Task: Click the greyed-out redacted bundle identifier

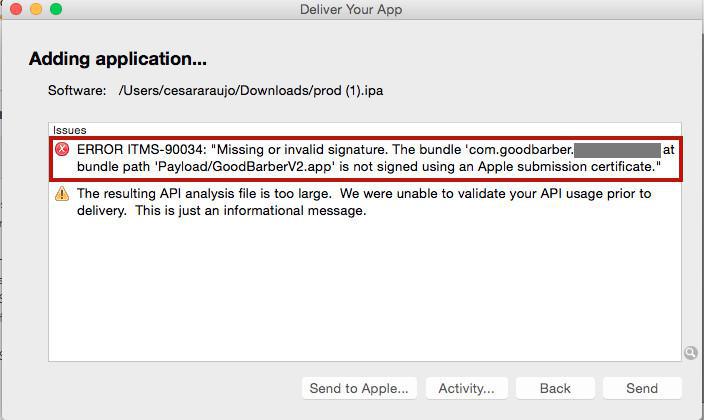Action: (x=616, y=149)
